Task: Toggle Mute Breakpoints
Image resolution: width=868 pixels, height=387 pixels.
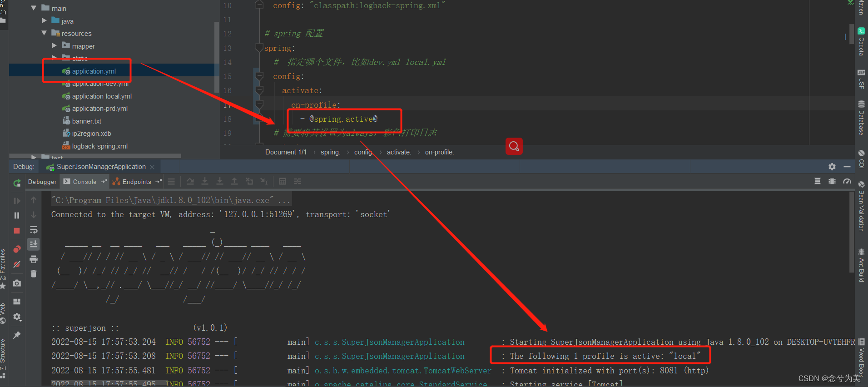Action: coord(17,264)
